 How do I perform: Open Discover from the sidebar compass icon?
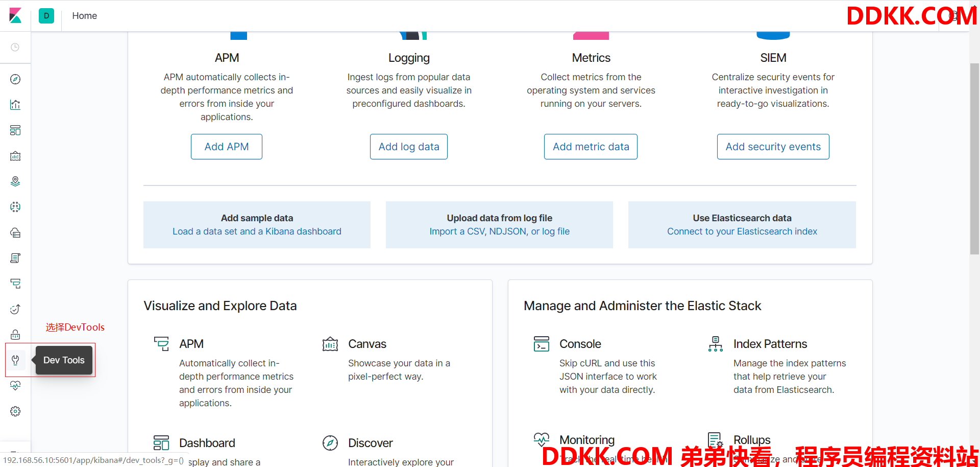(15, 79)
